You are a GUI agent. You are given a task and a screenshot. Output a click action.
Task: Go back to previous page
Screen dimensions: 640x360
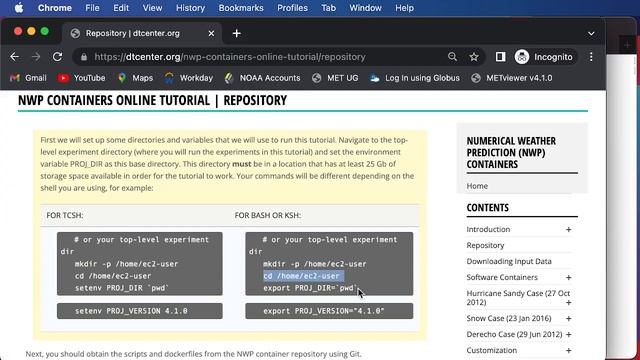click(15, 57)
